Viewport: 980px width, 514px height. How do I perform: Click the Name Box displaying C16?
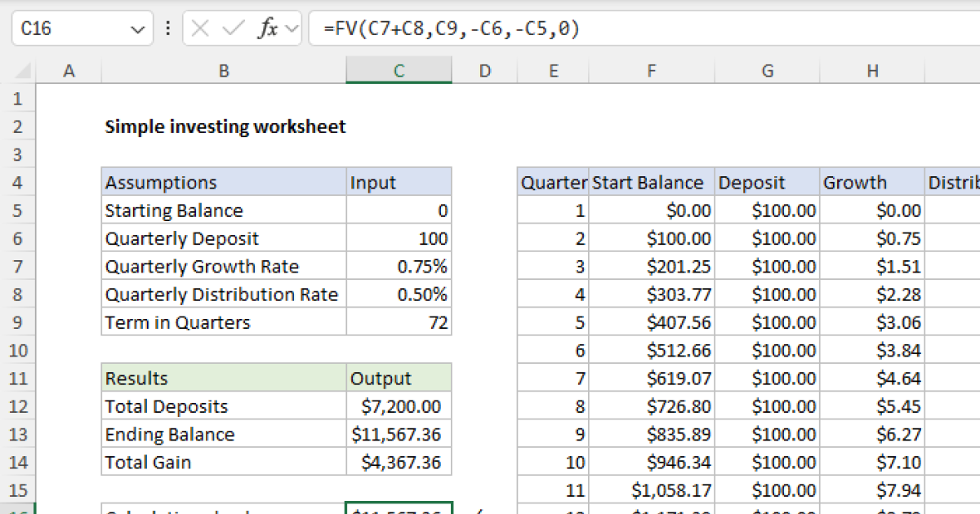click(49, 27)
